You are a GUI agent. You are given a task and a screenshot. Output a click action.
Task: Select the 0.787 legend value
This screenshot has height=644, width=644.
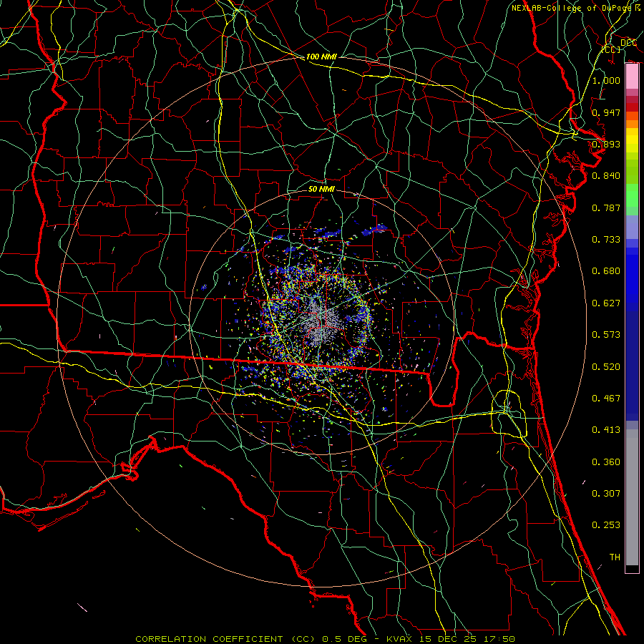(x=606, y=208)
